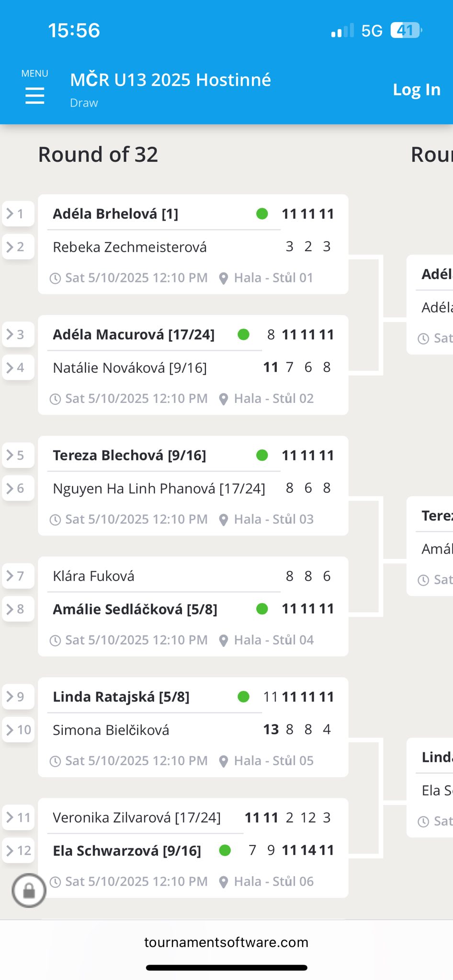
Task: Tap battery indicator in status bar
Action: click(406, 31)
